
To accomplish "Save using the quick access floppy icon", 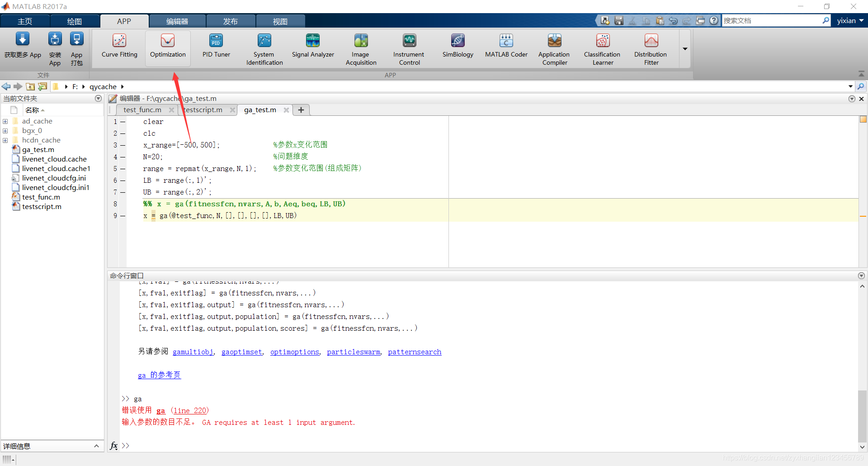I will [x=619, y=21].
